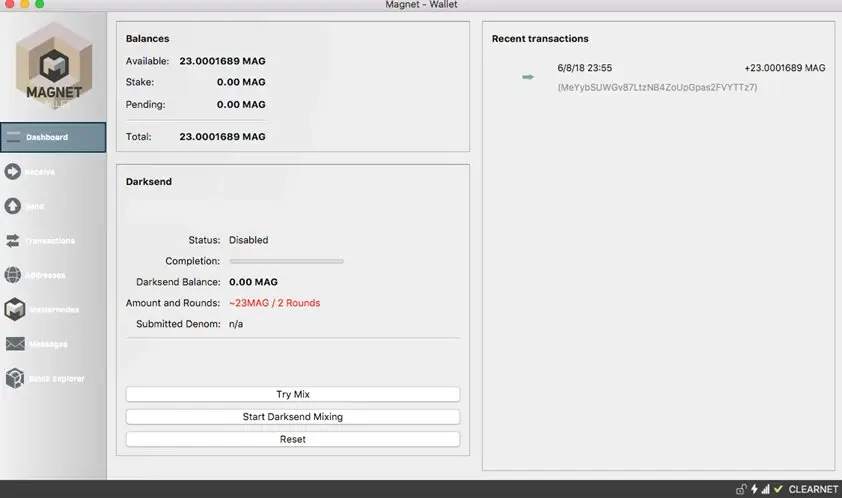Click the Darksend completion progress bar
842x498 pixels.
[x=286, y=261]
